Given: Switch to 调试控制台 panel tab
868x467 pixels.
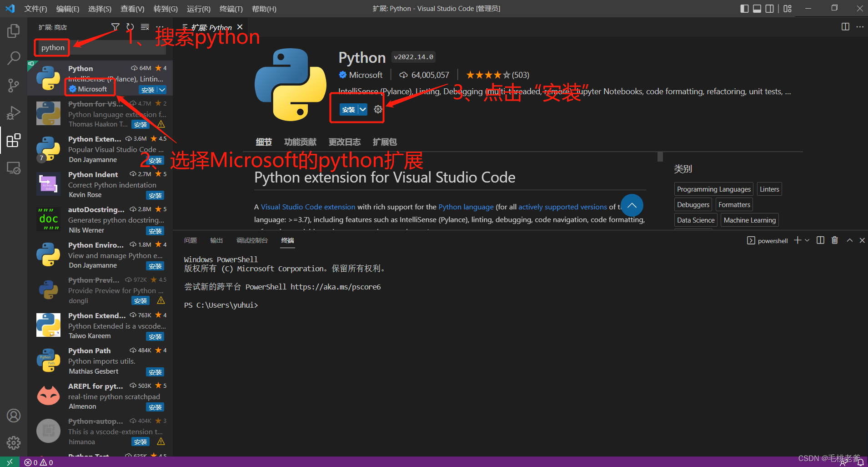Looking at the screenshot, I should pyautogui.click(x=252, y=240).
